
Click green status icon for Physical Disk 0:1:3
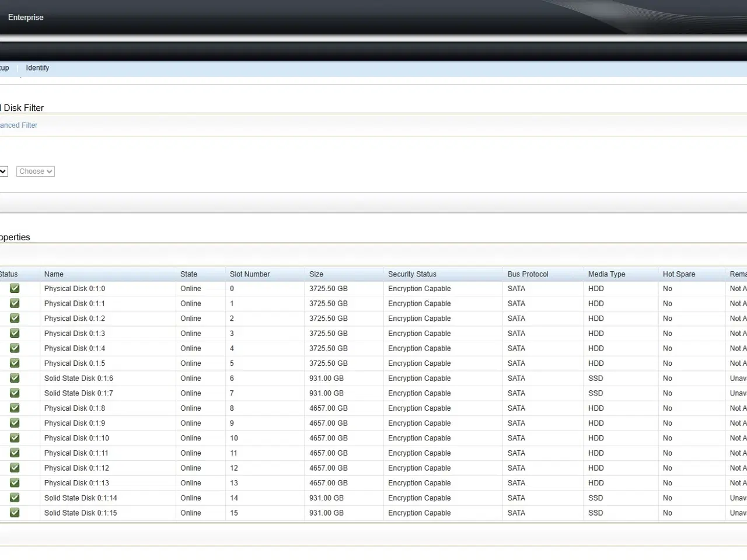click(15, 333)
